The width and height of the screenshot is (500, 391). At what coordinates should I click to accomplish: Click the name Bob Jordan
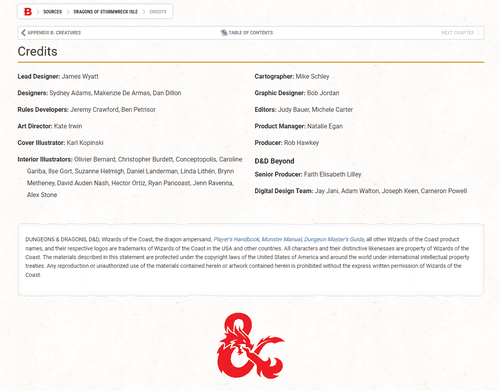323,93
